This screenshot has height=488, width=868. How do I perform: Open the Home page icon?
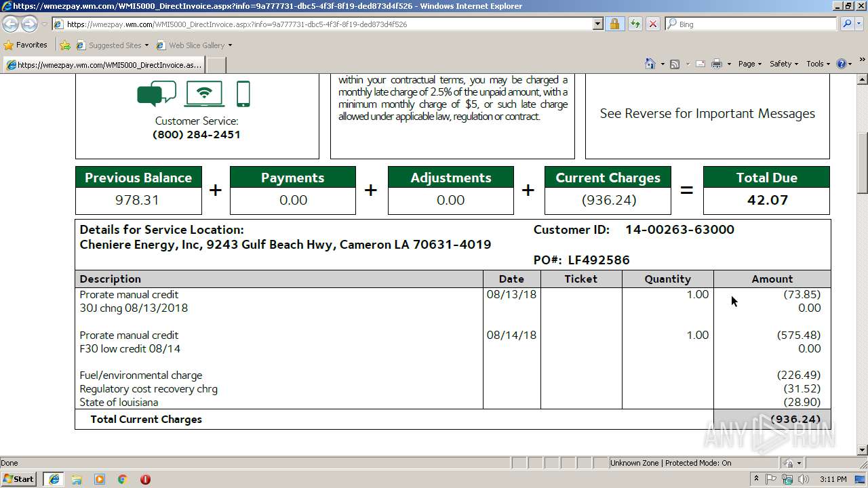click(x=650, y=64)
